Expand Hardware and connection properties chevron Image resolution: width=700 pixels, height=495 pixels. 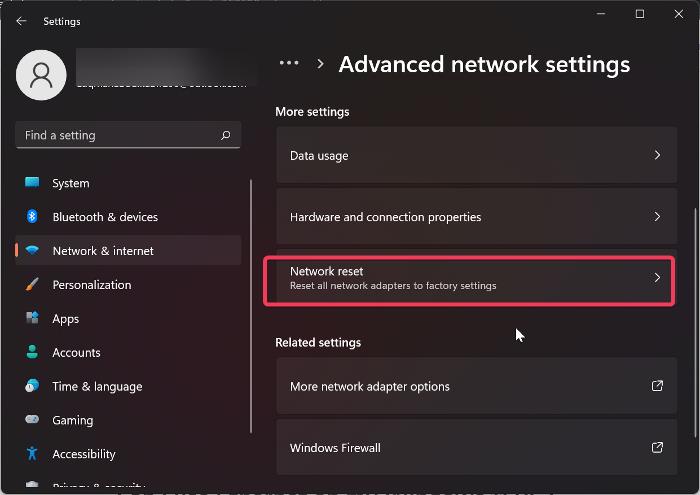tap(657, 217)
